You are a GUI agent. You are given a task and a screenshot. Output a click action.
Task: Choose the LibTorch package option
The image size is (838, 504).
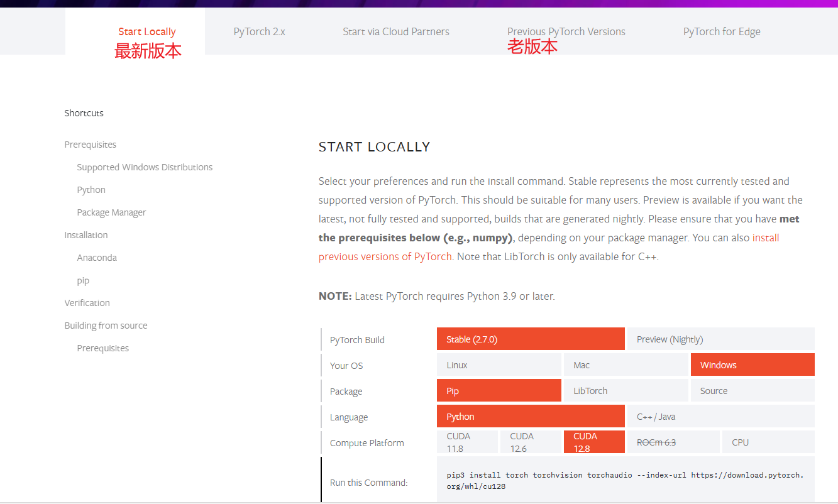click(x=626, y=390)
